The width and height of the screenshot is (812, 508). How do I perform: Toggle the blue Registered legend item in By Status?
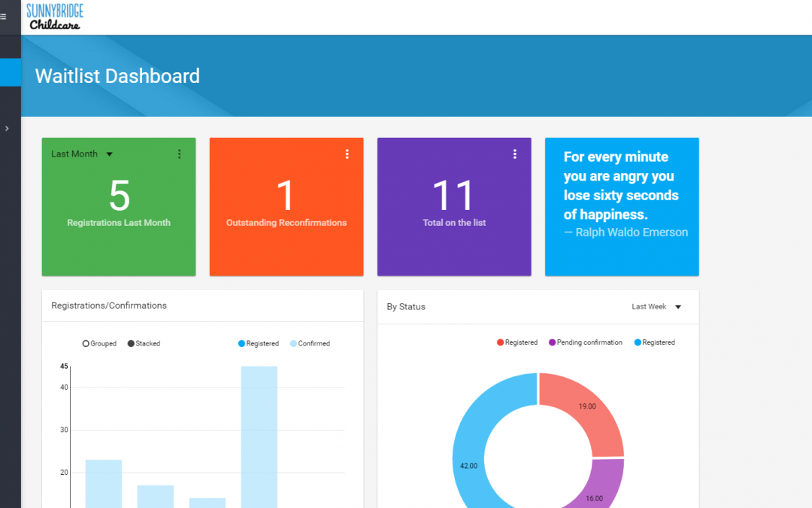pos(655,342)
